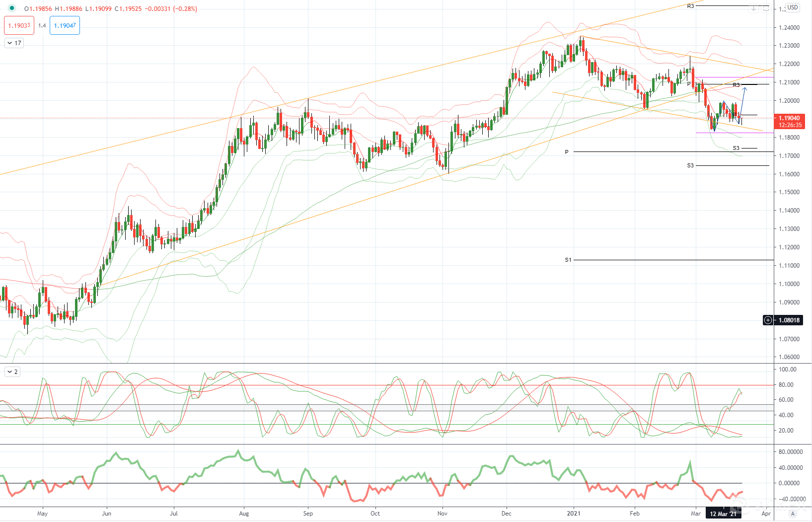Viewport: 812px width, 522px height.
Task: Click the Sep label on time axis
Action: [x=308, y=514]
